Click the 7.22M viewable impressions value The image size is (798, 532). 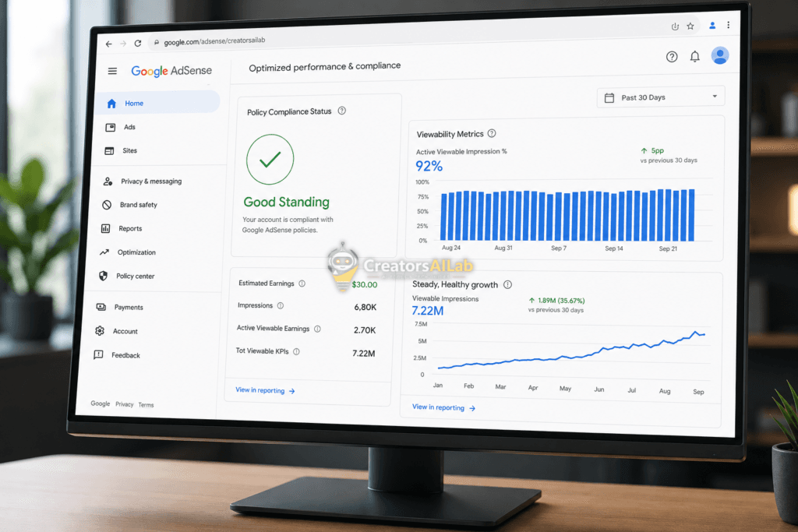point(428,311)
